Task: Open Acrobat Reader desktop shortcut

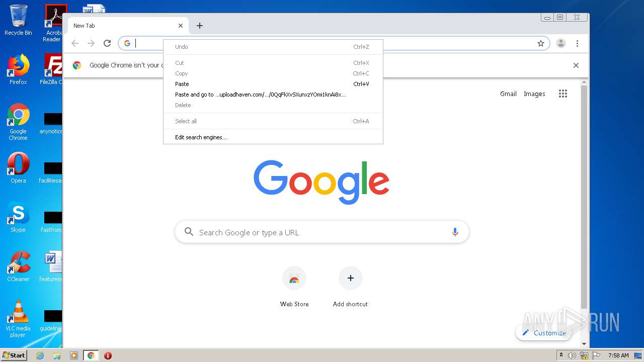Action: (x=53, y=23)
